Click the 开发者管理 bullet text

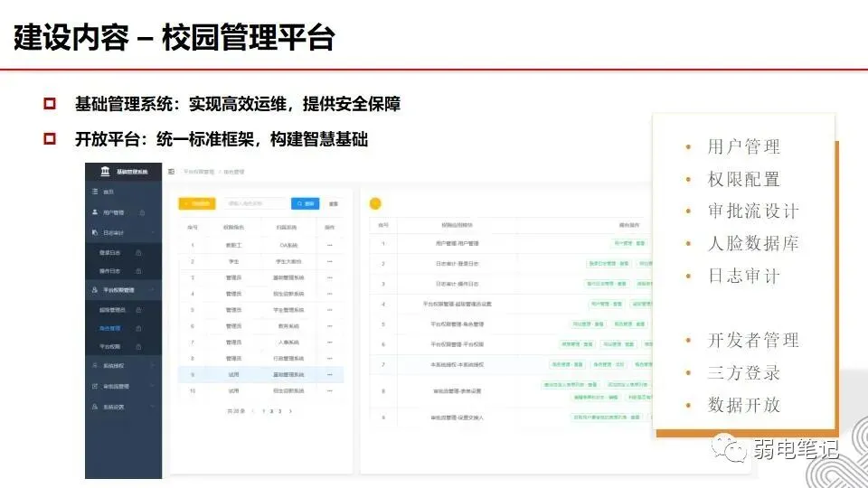click(x=753, y=340)
